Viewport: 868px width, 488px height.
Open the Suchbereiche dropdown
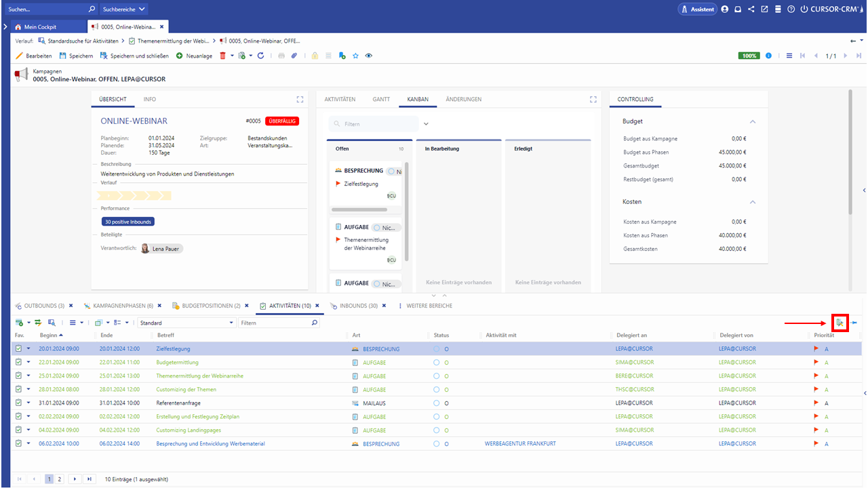point(124,9)
